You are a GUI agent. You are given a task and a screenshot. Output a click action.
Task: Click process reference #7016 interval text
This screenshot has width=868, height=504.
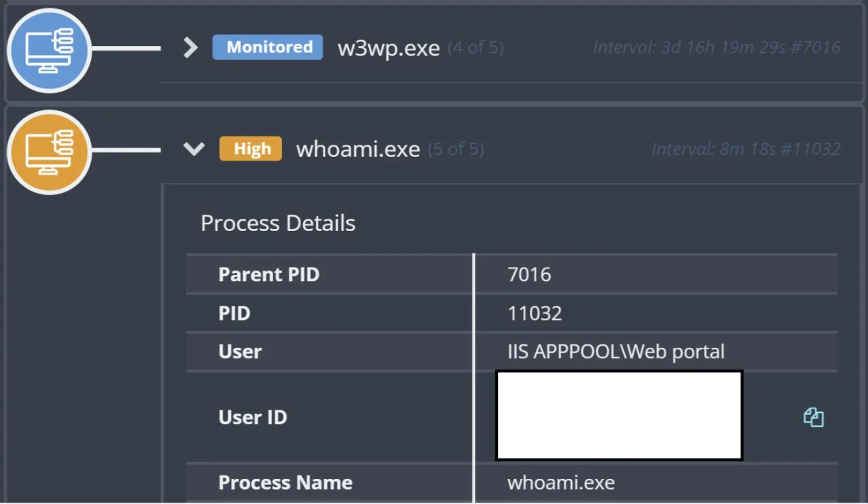click(716, 47)
